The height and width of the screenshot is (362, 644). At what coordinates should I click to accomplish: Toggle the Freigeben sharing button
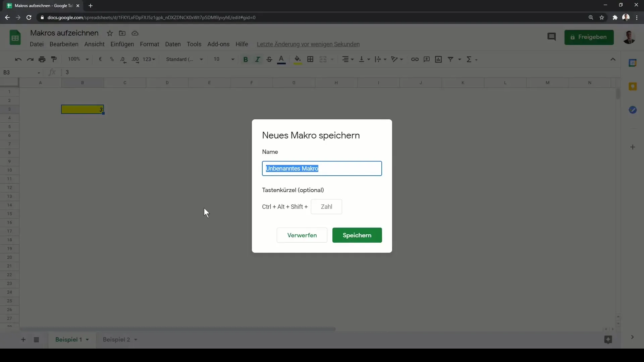pyautogui.click(x=589, y=37)
